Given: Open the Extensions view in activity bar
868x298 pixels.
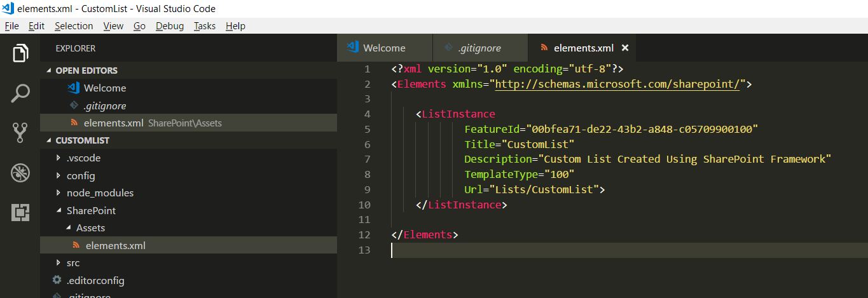Looking at the screenshot, I should (x=20, y=212).
